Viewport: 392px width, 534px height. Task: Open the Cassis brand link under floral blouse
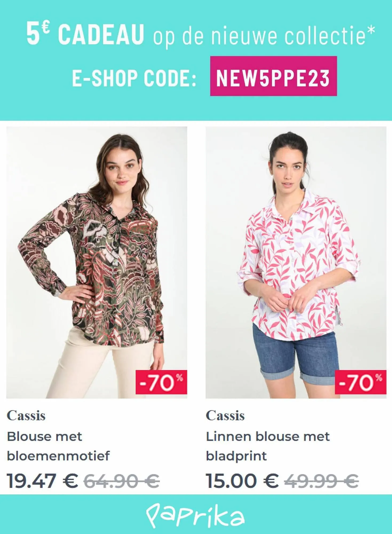click(26, 416)
